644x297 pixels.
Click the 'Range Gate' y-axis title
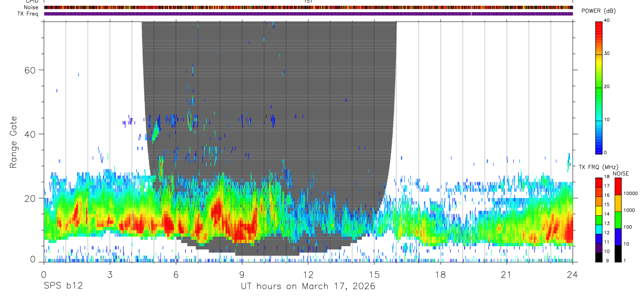[x=14, y=142]
